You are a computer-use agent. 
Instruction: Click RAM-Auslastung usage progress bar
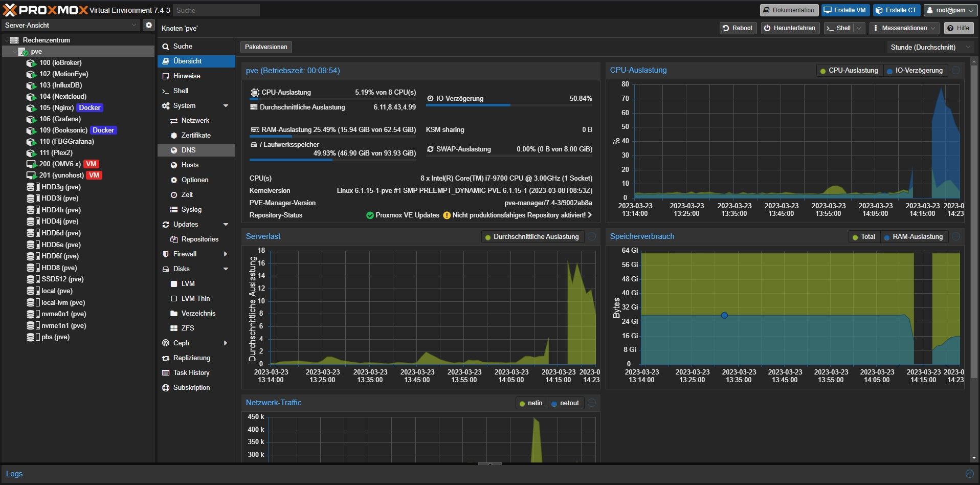(332, 137)
